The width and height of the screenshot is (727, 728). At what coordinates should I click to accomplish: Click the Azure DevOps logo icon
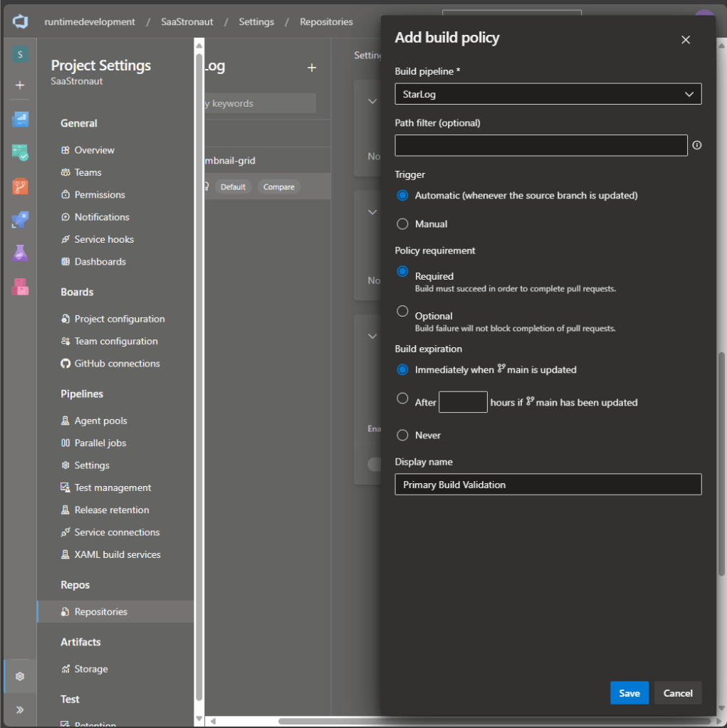coord(20,21)
